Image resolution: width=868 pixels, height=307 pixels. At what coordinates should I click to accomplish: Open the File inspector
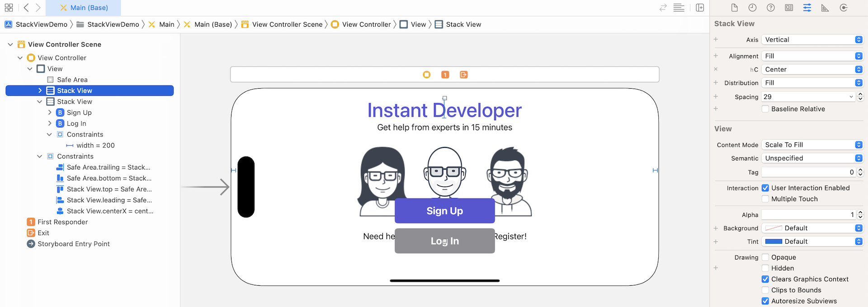(734, 8)
